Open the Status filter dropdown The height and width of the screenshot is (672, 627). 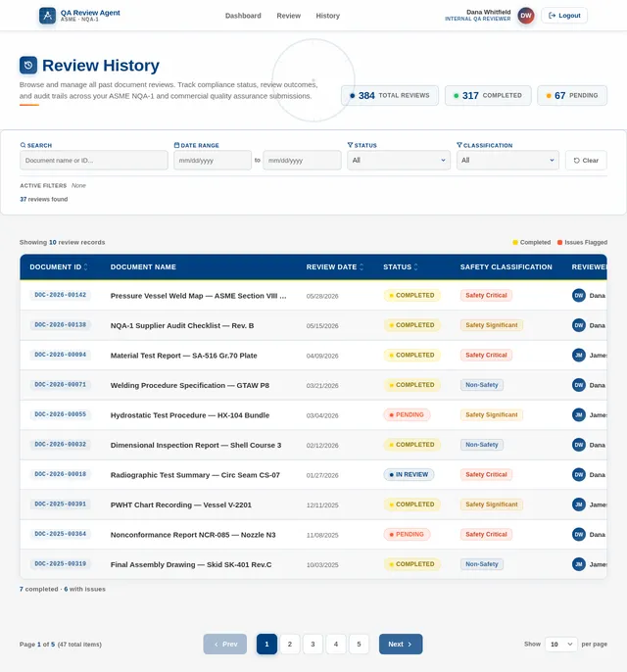[x=399, y=161]
